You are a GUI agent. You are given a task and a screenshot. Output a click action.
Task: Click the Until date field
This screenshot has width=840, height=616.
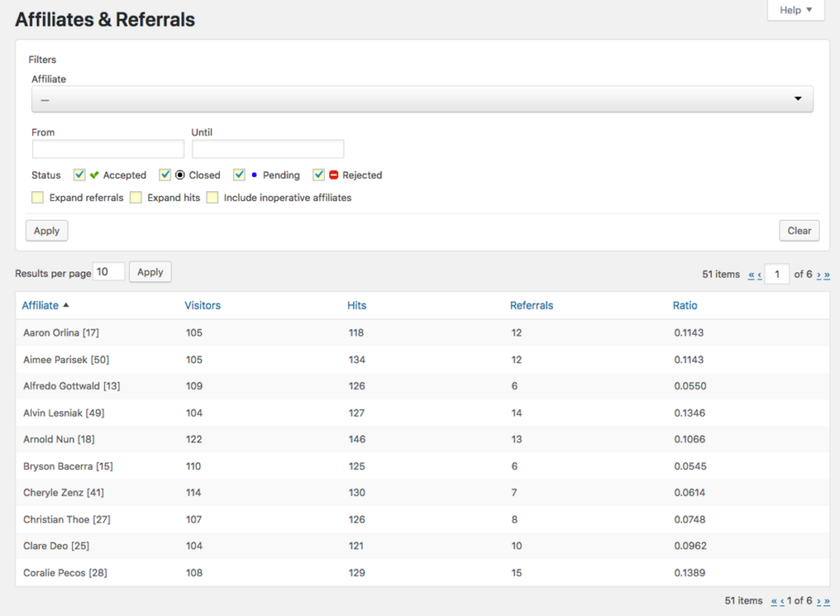(268, 149)
